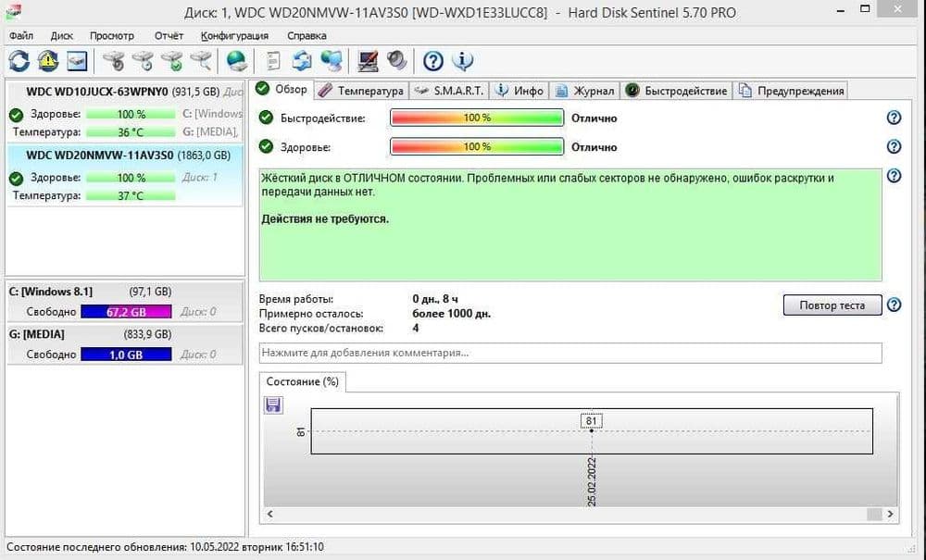This screenshot has width=926, height=560.
Task: Click the green check icon beside Обзор tab
Action: coord(262,89)
